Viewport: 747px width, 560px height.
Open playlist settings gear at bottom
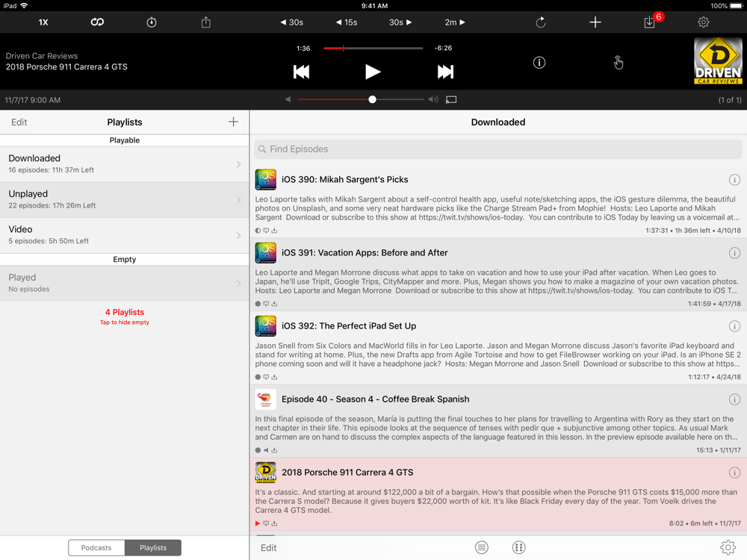pyautogui.click(x=728, y=547)
